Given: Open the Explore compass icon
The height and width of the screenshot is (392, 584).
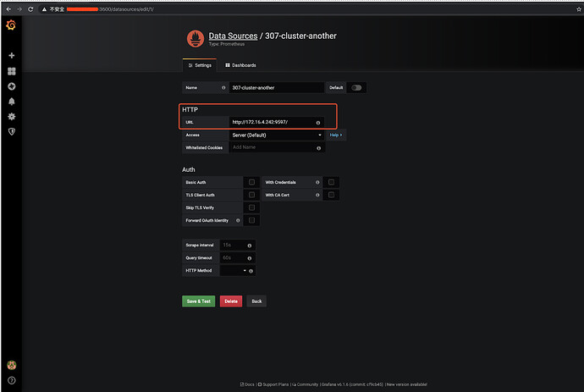Looking at the screenshot, I should click(x=12, y=86).
